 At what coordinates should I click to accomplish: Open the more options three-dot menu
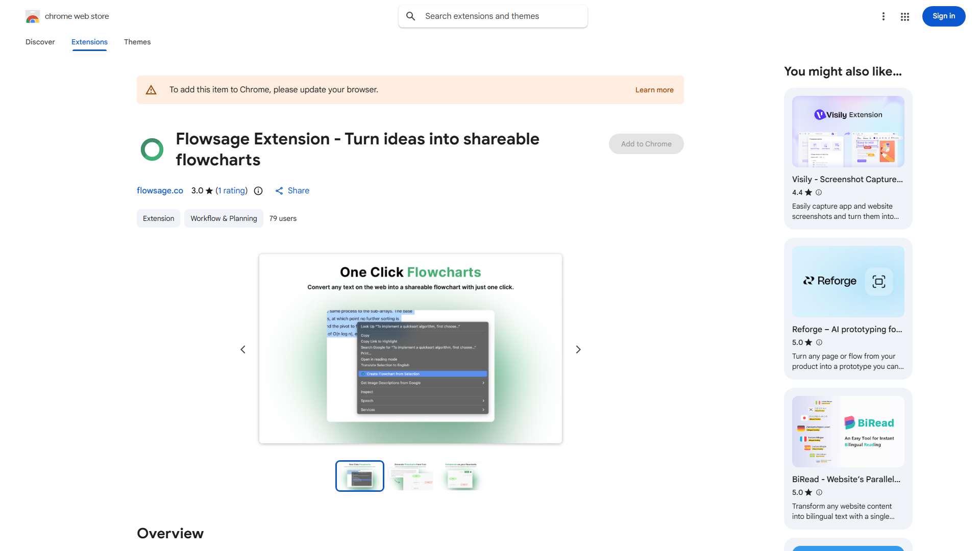pyautogui.click(x=884, y=16)
